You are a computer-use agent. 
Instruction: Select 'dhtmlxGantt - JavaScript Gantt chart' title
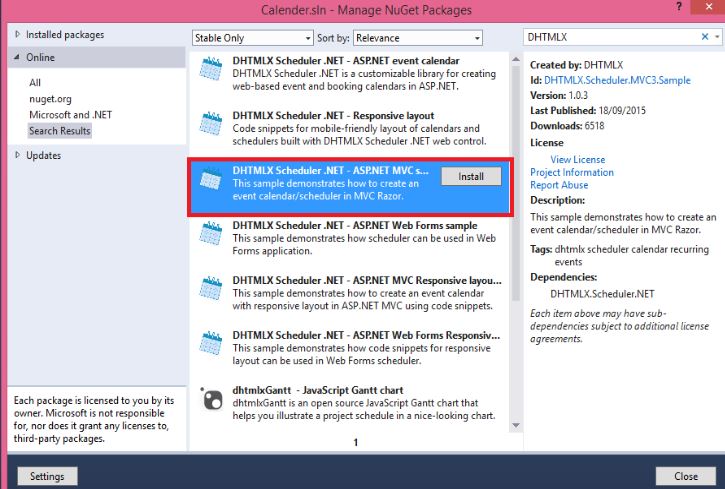point(318,391)
